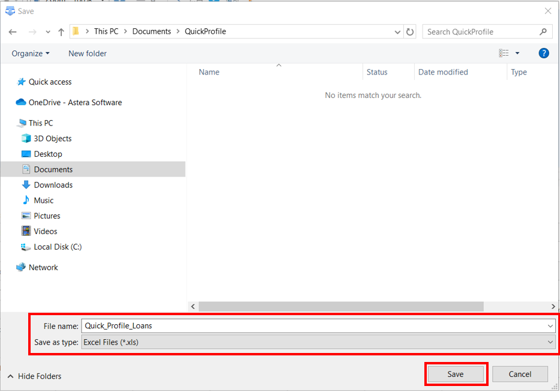This screenshot has width=560, height=392.
Task: Click the Back navigation arrow
Action: pos(13,32)
